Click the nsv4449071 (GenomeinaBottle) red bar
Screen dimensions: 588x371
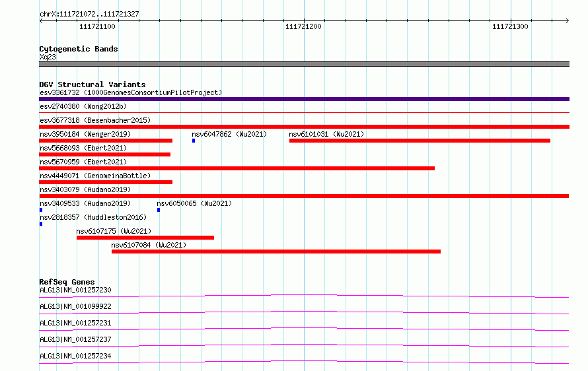(x=106, y=182)
